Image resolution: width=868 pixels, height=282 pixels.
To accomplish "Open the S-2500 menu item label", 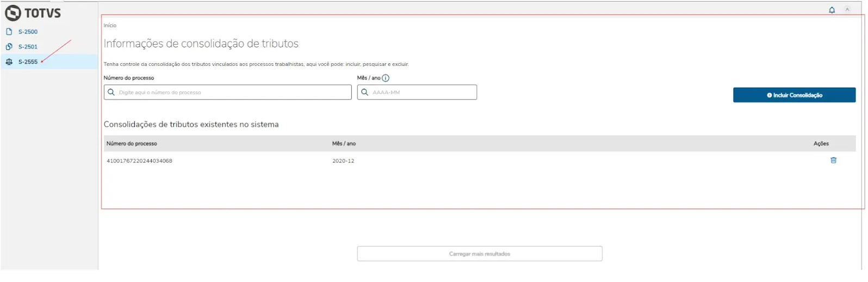I will point(28,32).
